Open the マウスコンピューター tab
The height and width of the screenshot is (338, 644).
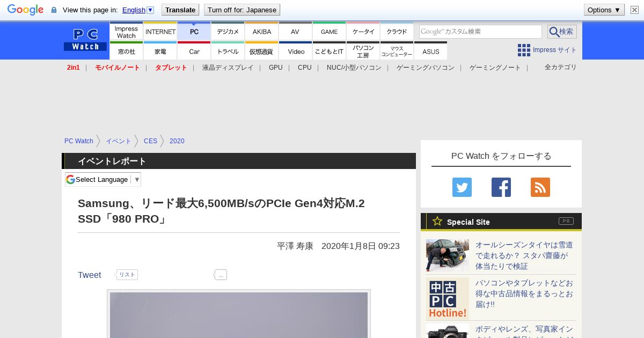click(x=397, y=51)
